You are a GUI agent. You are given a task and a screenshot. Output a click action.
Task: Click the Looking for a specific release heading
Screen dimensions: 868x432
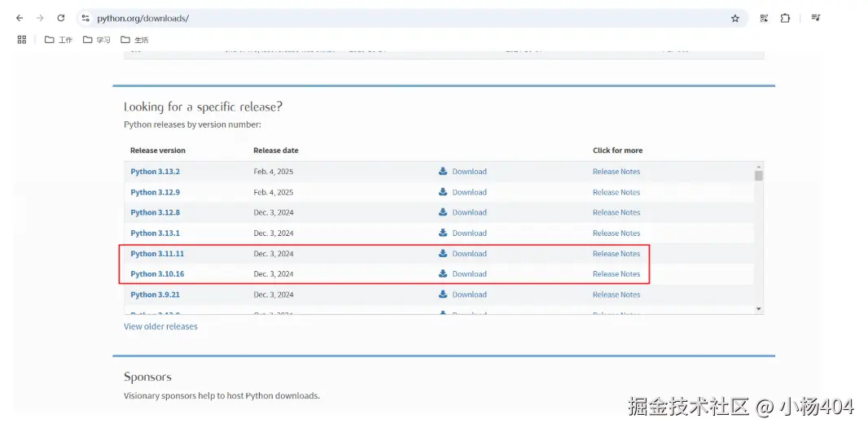tap(203, 107)
